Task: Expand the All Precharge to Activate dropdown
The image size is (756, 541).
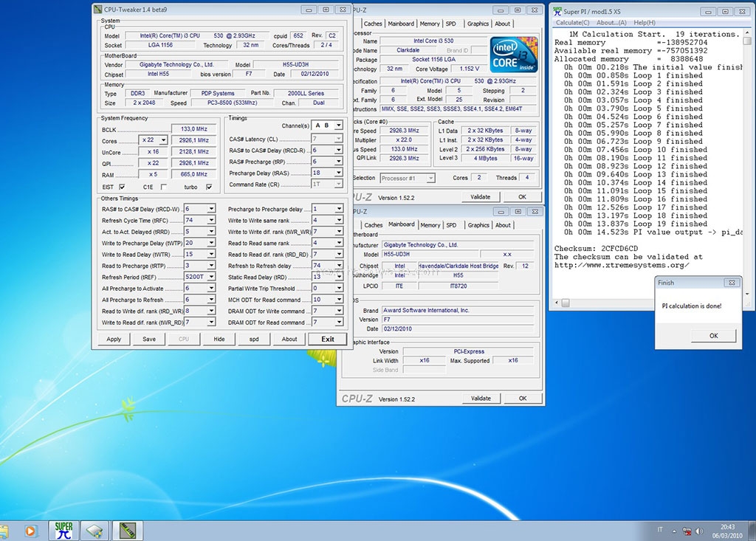Action: (x=211, y=289)
